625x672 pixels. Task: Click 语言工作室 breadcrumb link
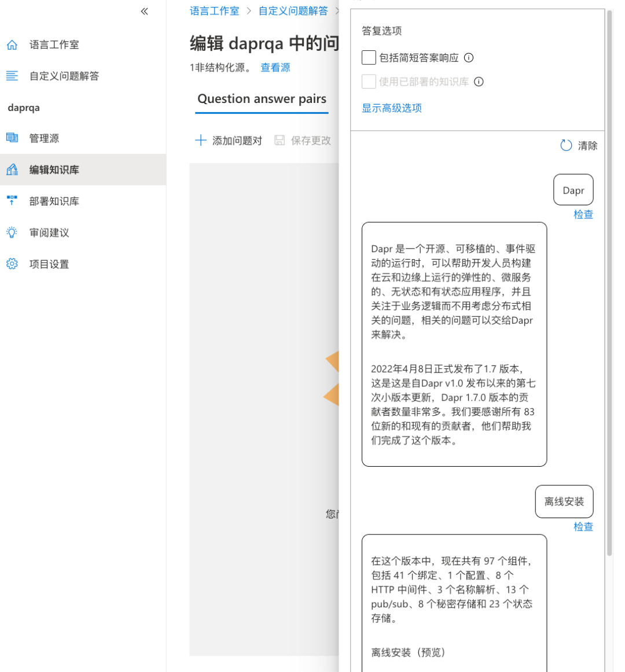pos(215,11)
